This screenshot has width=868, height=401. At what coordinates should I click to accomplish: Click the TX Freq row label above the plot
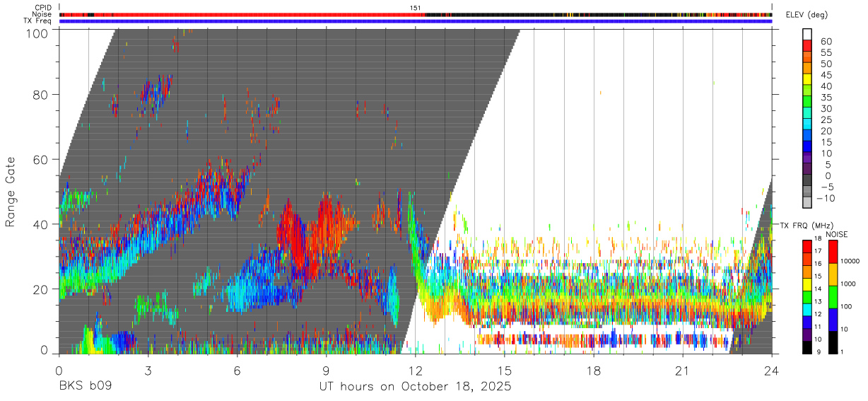pos(38,21)
